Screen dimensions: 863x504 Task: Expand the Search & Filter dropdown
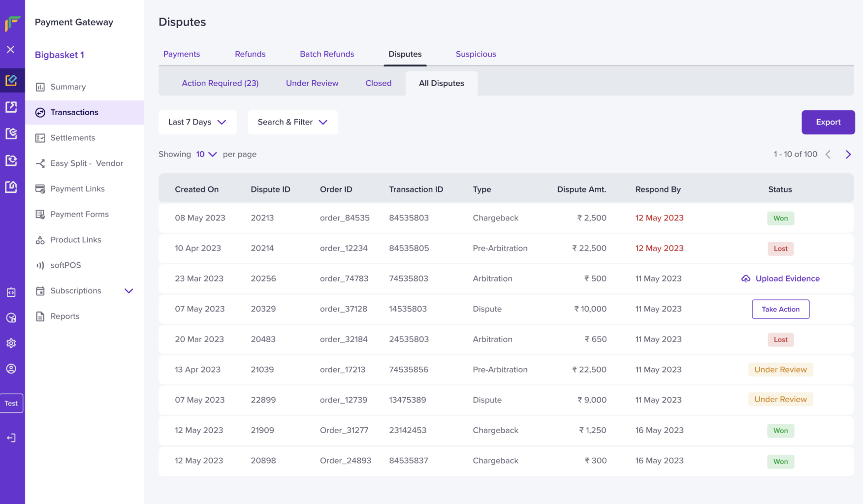[x=292, y=122]
